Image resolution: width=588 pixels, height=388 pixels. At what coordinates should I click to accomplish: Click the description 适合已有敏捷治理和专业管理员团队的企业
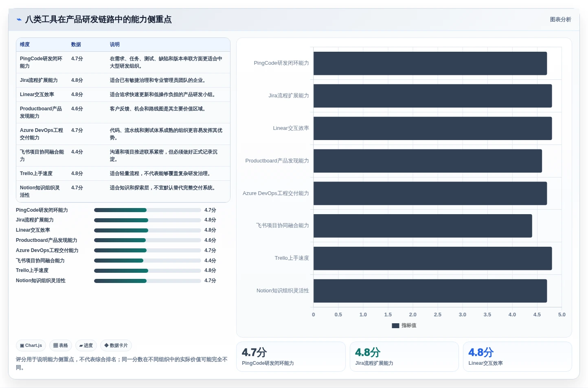pyautogui.click(x=158, y=80)
